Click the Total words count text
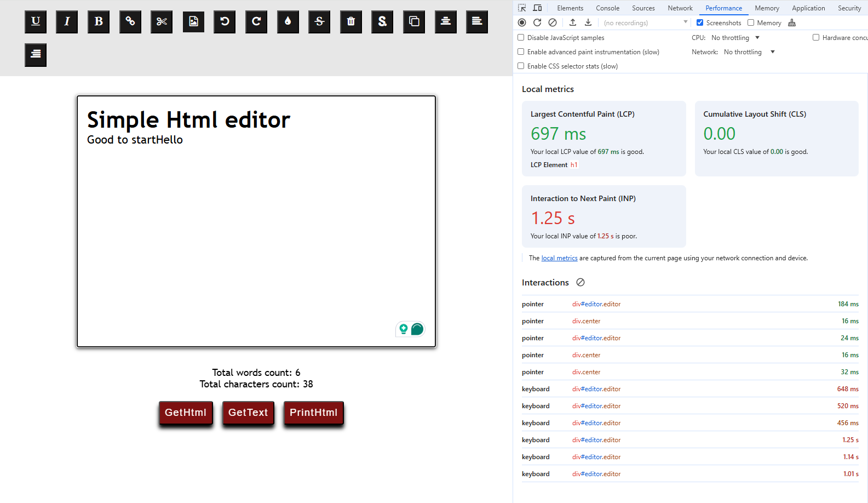The width and height of the screenshot is (868, 503). point(256,373)
